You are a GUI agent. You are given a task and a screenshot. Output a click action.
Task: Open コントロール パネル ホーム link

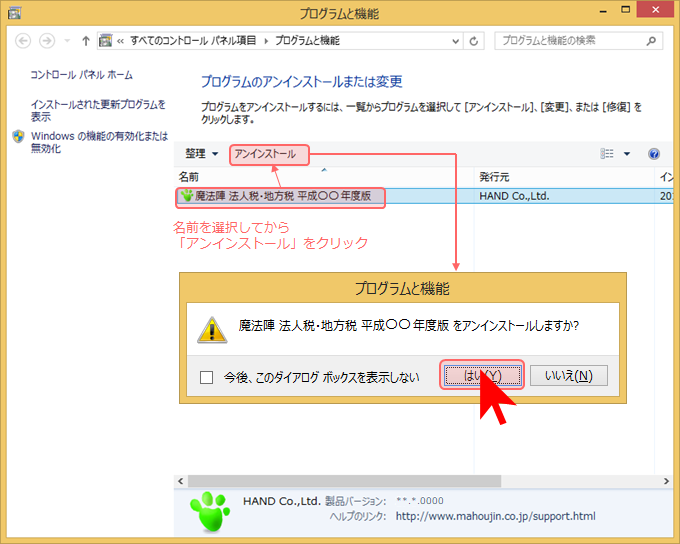pyautogui.click(x=82, y=75)
